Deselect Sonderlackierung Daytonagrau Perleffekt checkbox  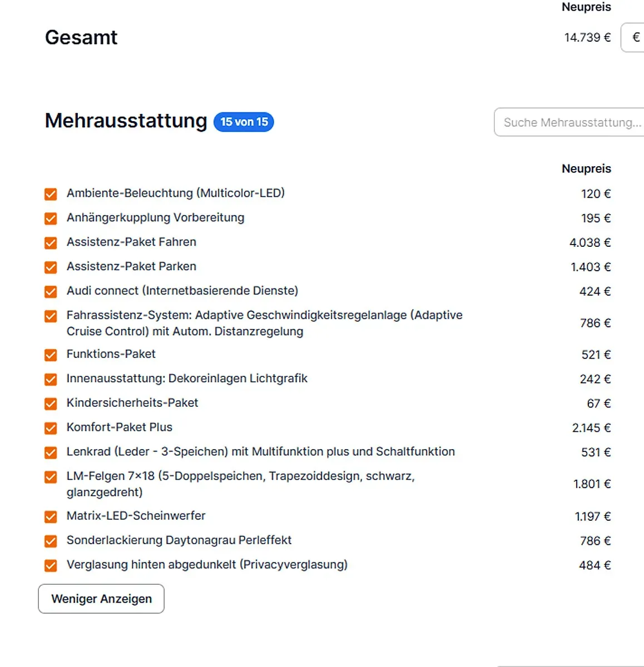(x=51, y=541)
